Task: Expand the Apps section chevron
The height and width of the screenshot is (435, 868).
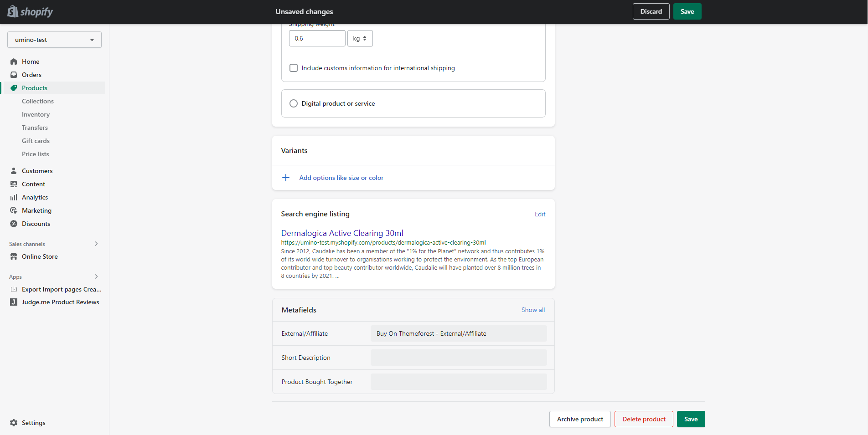Action: pos(96,276)
